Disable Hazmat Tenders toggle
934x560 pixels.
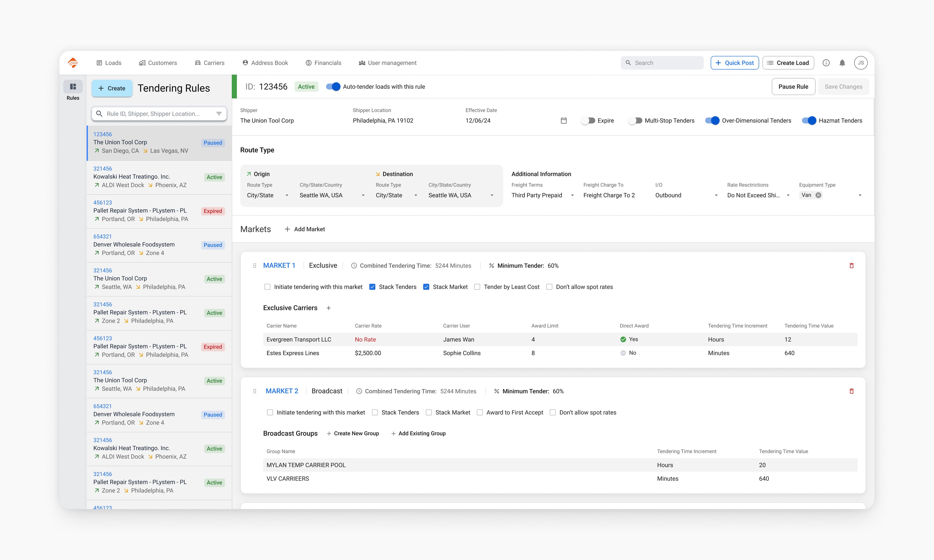click(809, 121)
